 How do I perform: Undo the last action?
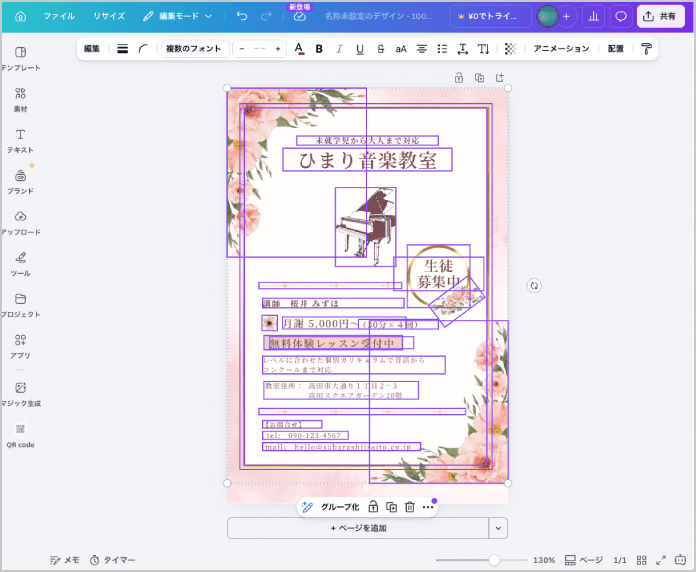click(242, 16)
